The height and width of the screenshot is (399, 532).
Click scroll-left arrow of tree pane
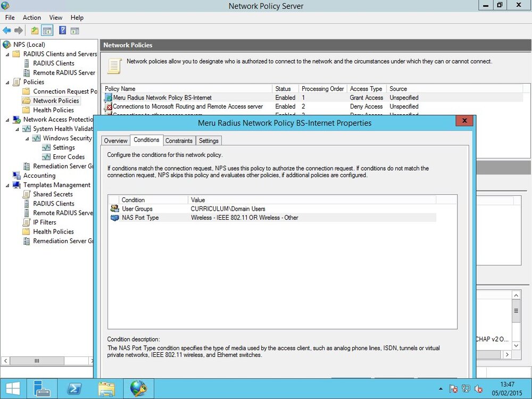tap(5, 361)
